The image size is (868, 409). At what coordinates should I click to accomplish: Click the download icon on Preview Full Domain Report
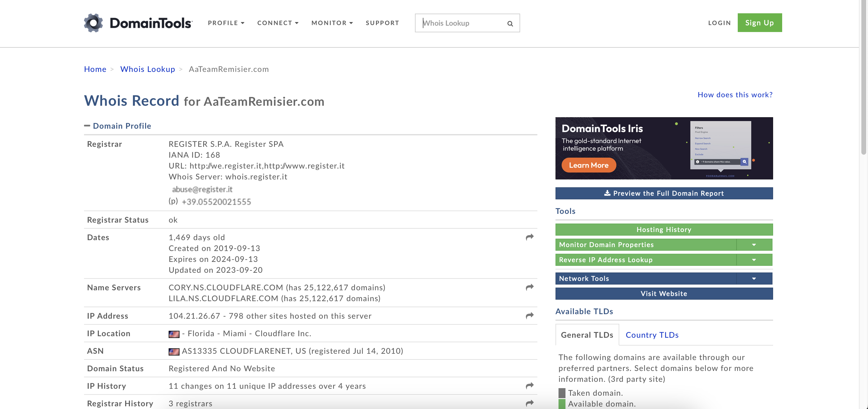pyautogui.click(x=607, y=193)
